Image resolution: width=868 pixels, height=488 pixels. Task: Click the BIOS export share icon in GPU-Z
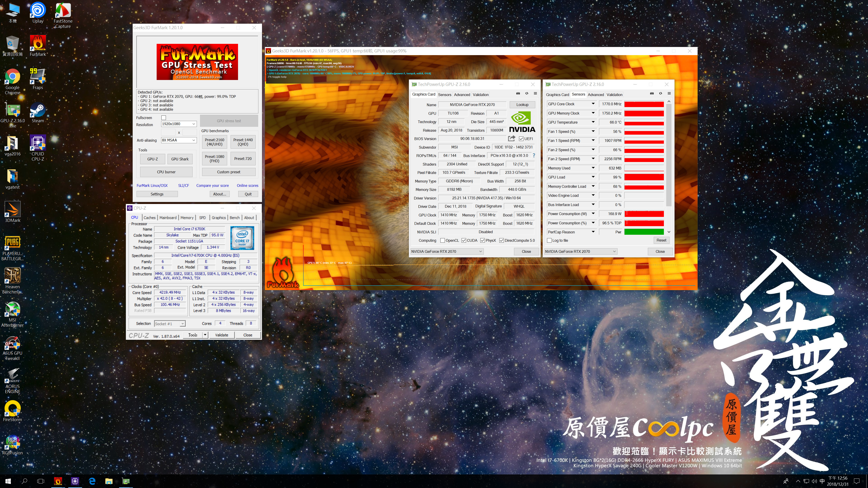coord(512,138)
